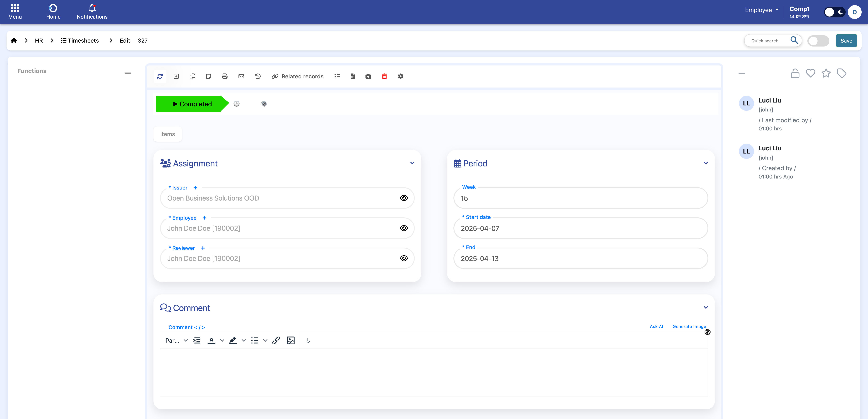This screenshot has height=419, width=868.
Task: Click the send email envelope icon
Action: point(241,76)
